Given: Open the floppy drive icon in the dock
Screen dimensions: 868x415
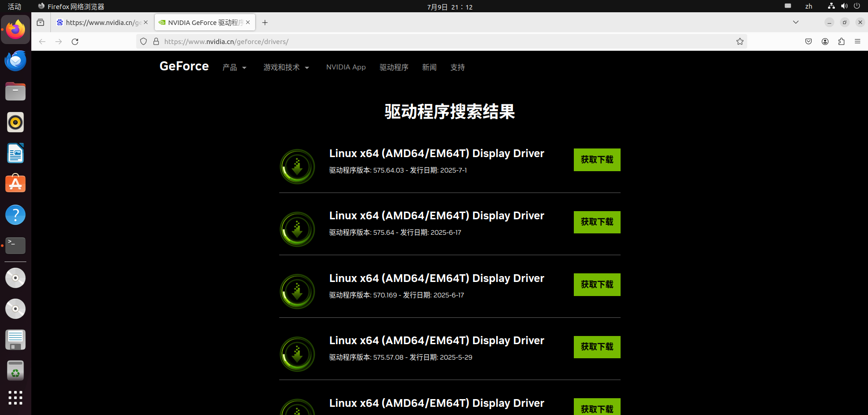Looking at the screenshot, I should coord(15,340).
